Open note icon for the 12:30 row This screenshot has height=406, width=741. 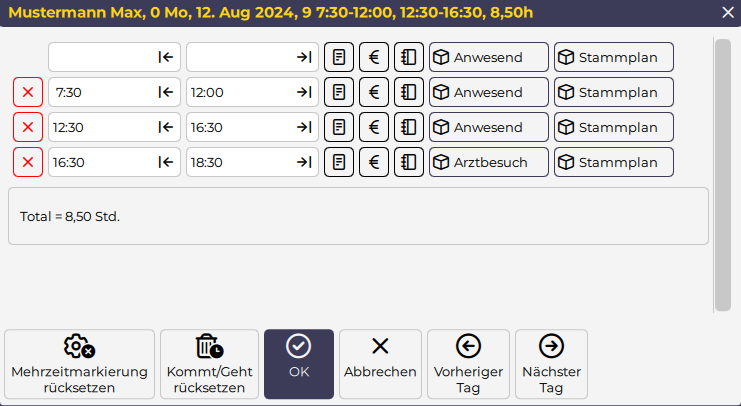pyautogui.click(x=339, y=127)
